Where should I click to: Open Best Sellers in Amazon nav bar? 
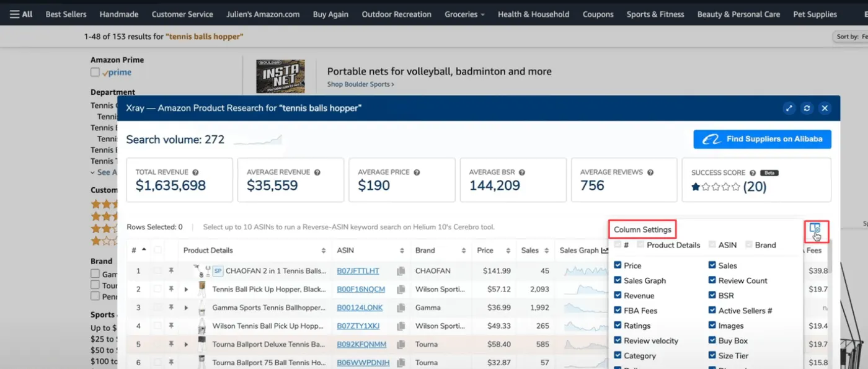66,14
